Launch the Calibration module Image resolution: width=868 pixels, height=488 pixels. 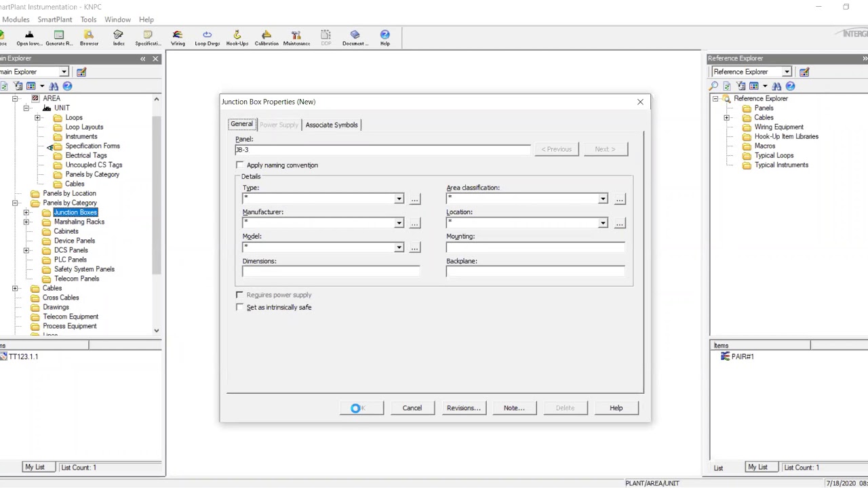(x=267, y=38)
